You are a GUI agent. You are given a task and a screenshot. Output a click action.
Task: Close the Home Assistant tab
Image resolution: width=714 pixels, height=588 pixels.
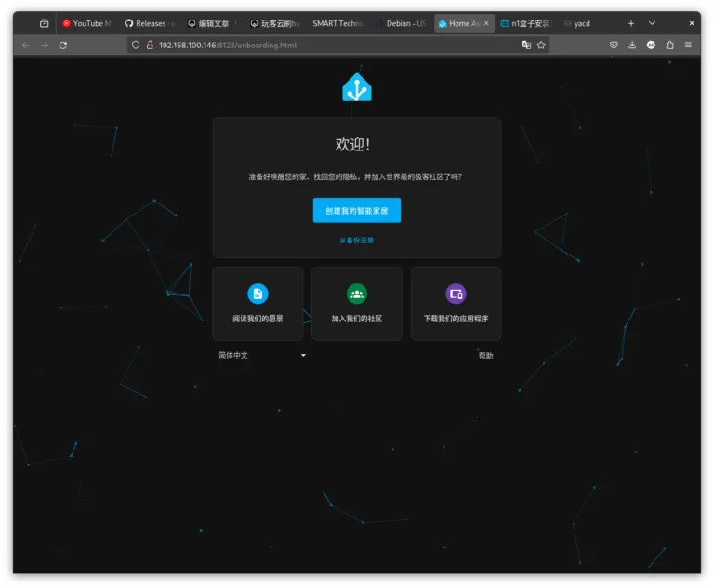coord(486,23)
